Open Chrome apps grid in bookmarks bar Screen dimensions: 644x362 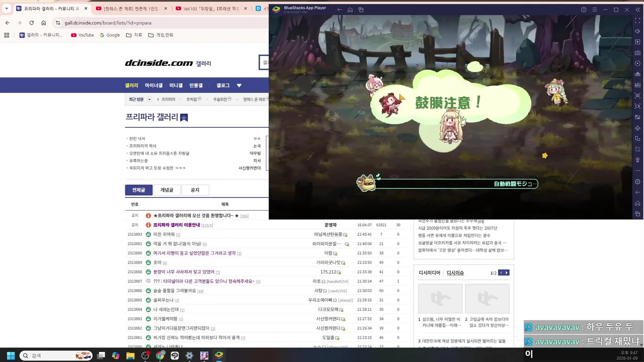7,35
